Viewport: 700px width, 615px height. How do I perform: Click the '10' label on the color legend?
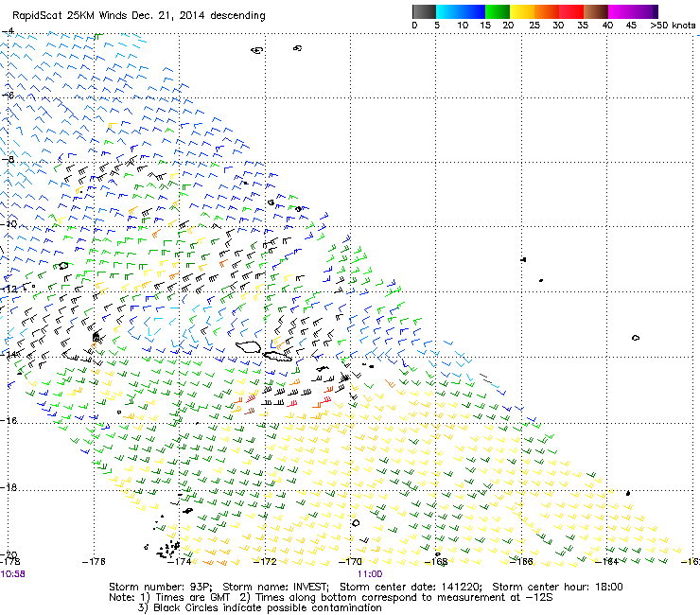pos(463,26)
